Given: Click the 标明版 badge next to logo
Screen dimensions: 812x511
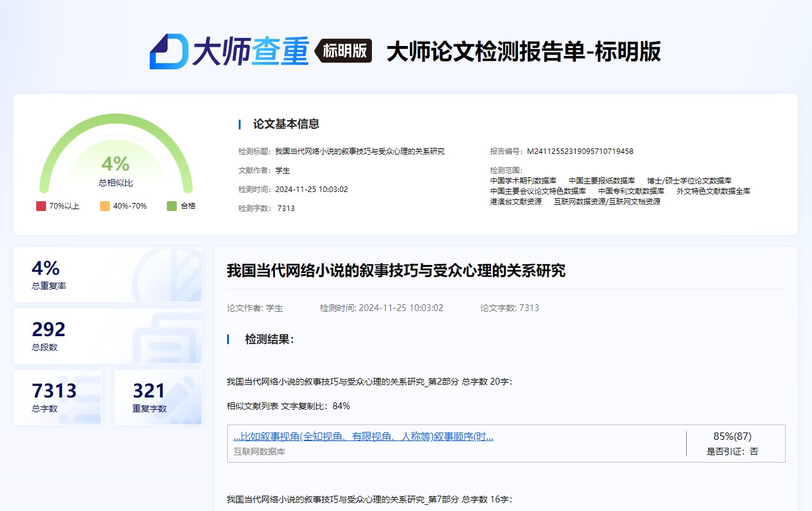Looking at the screenshot, I should point(343,52).
